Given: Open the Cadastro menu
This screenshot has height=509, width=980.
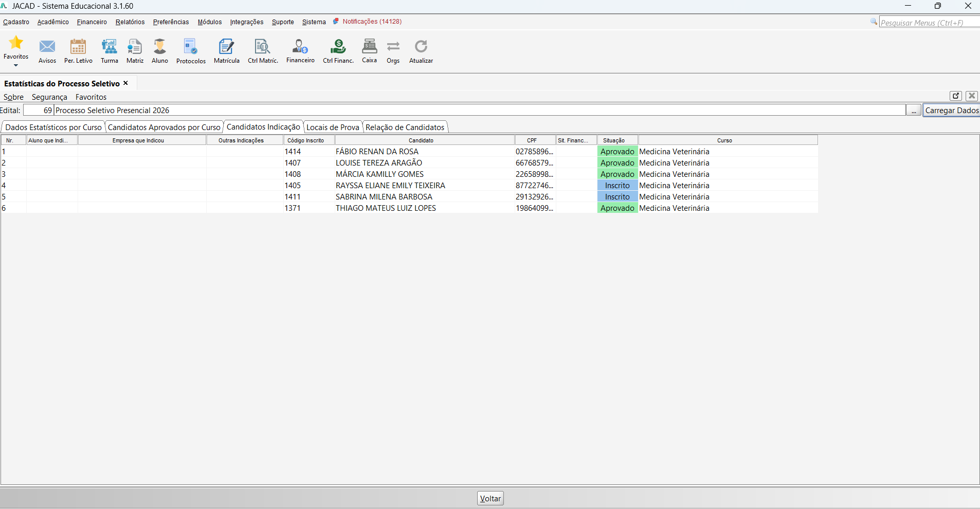Looking at the screenshot, I should click(16, 22).
